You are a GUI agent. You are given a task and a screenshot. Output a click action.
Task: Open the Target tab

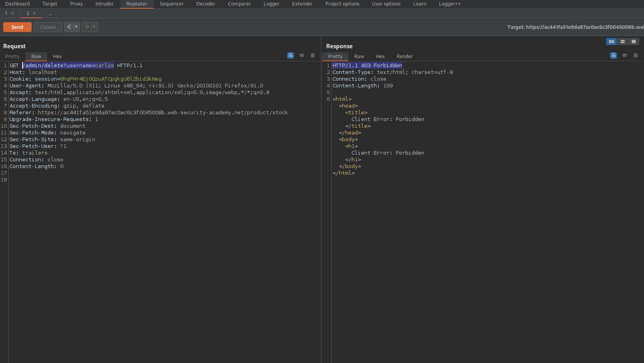(50, 4)
